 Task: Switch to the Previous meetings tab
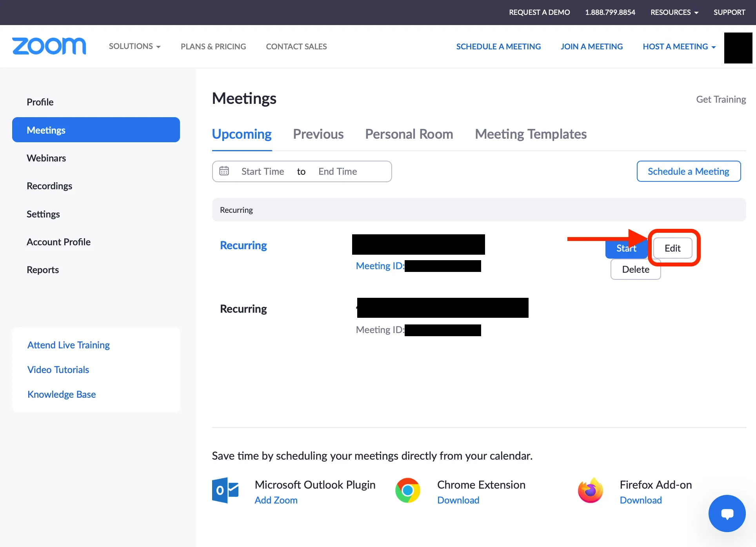coord(318,134)
